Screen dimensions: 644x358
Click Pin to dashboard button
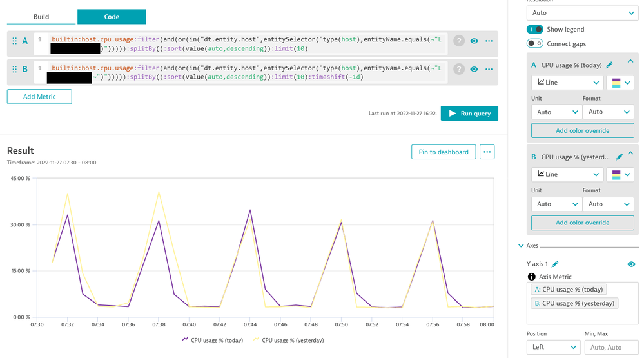pyautogui.click(x=444, y=152)
